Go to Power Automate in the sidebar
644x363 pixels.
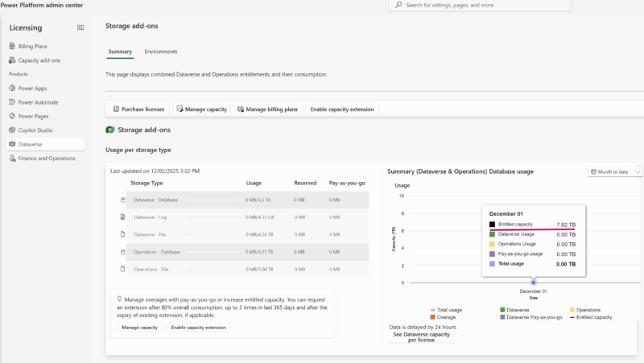click(x=38, y=102)
